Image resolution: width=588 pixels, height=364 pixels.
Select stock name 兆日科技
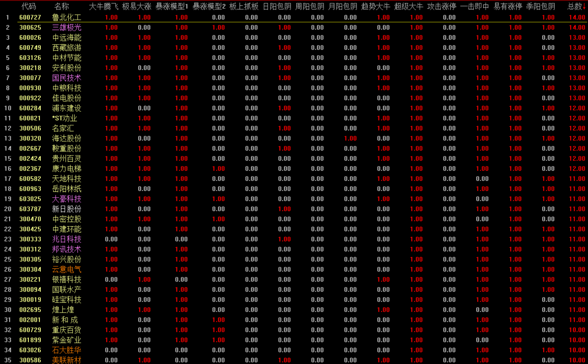(x=67, y=239)
